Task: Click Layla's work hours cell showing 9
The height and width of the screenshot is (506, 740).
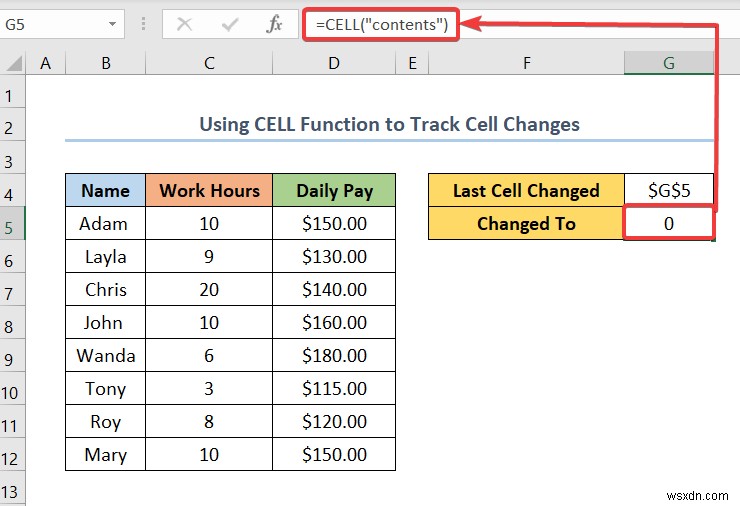Action: [209, 256]
